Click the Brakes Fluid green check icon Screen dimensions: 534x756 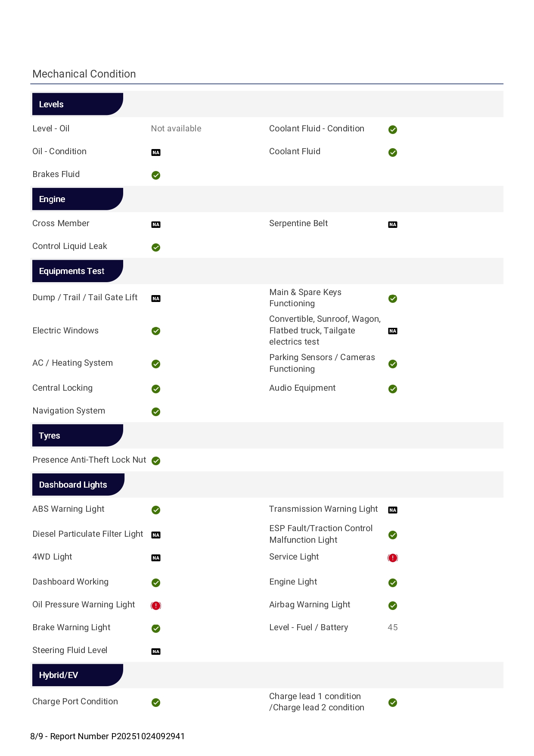coord(156,175)
